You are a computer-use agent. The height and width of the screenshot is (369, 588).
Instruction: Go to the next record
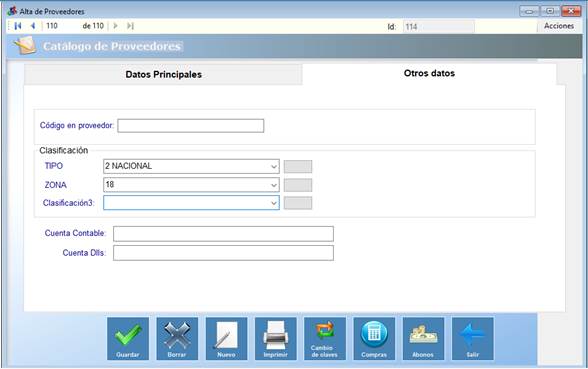click(x=116, y=26)
